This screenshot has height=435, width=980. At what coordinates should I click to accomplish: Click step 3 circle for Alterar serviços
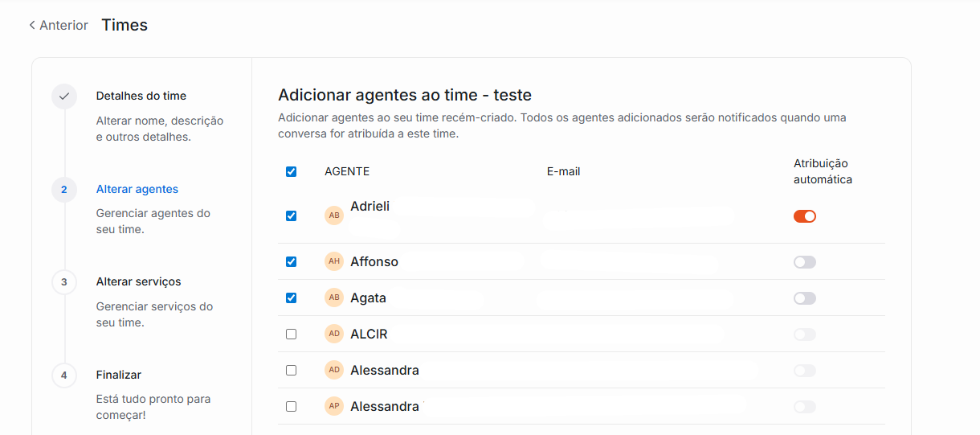tap(64, 282)
